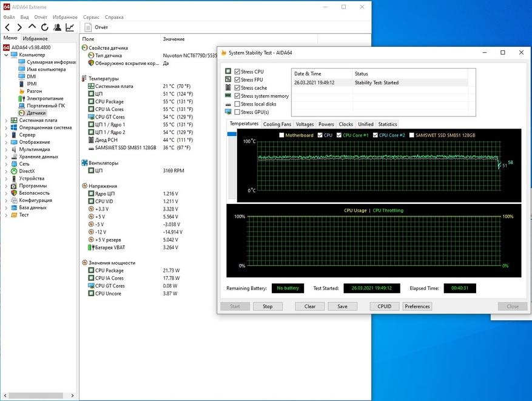Switch to Избранное sidebar tab
Viewport: 532px width, 401px height.
35,39
